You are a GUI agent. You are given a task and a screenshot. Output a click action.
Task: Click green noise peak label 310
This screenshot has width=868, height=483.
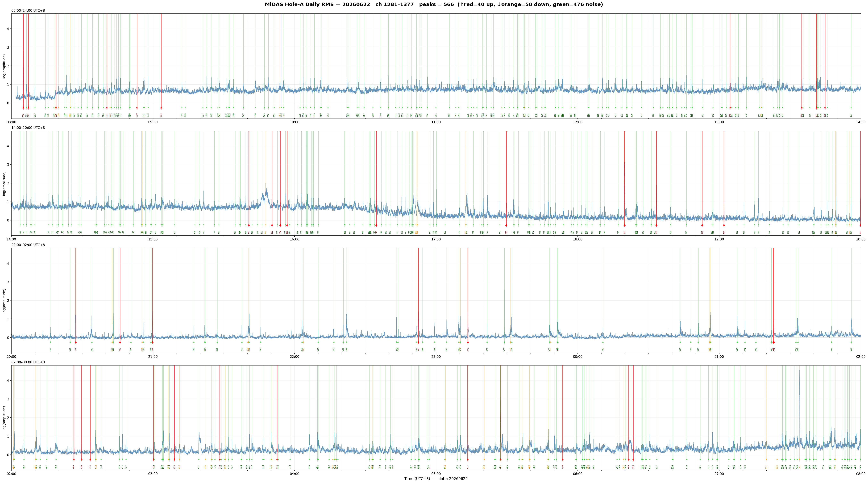(x=686, y=232)
